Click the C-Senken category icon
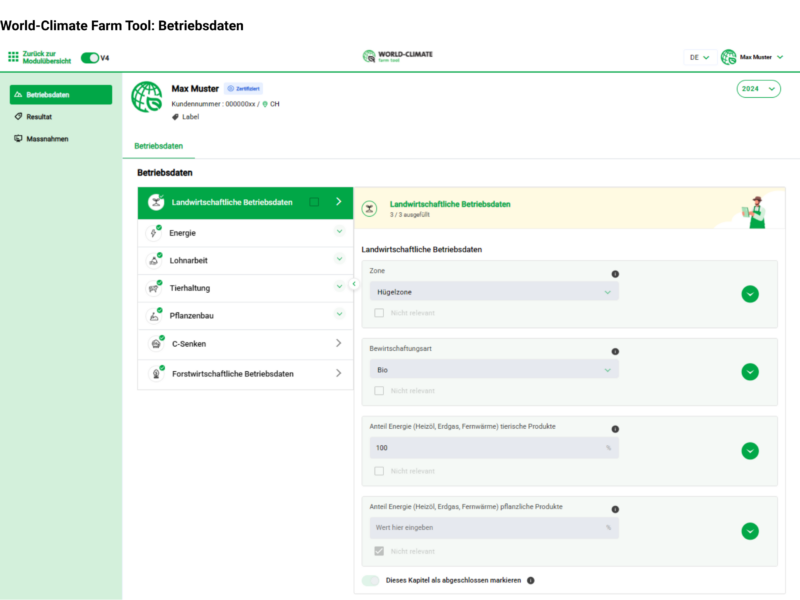This screenshot has height=600, width=800. click(x=156, y=344)
